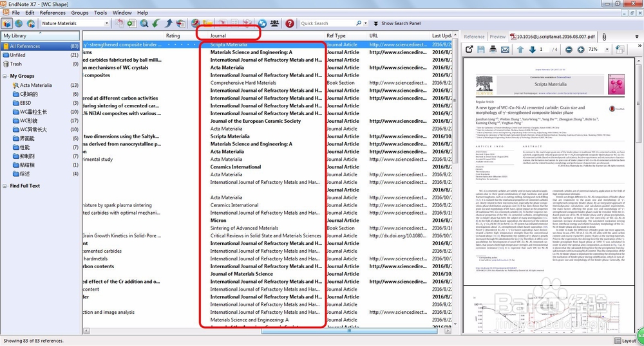
Task: Select the Journal of Materials Science row
Action: (267, 274)
